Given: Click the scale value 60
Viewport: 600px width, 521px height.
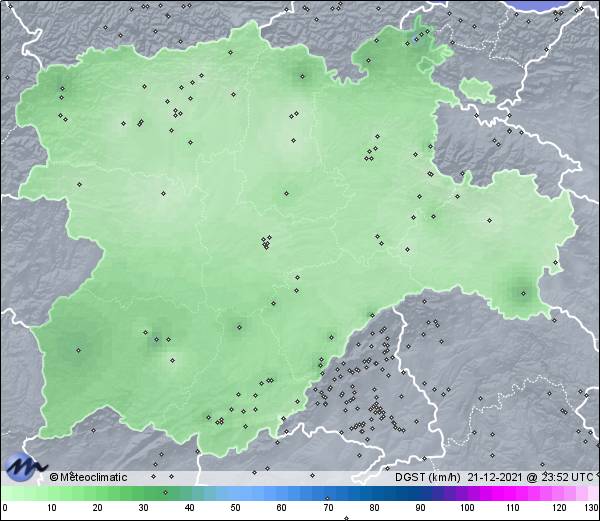Looking at the screenshot, I should click(x=282, y=508).
